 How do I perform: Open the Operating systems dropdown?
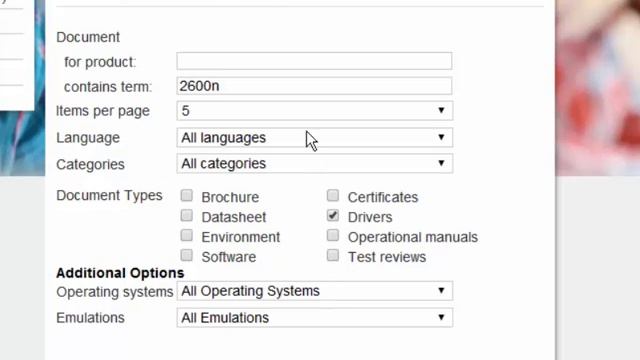pyautogui.click(x=314, y=291)
